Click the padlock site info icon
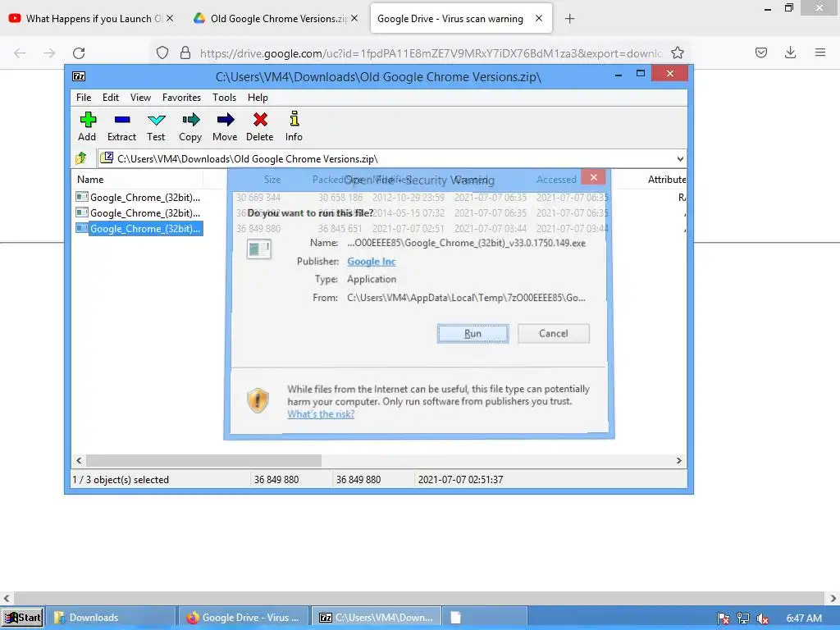Viewport: 840px width, 630px height. tap(185, 52)
